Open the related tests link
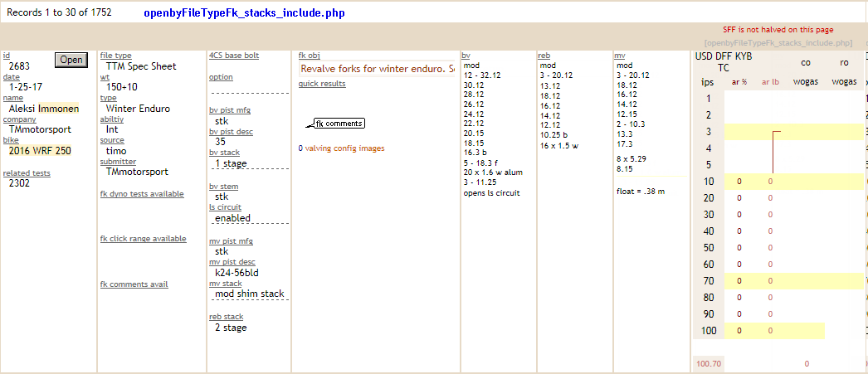The height and width of the screenshot is (374, 868). tap(27, 172)
